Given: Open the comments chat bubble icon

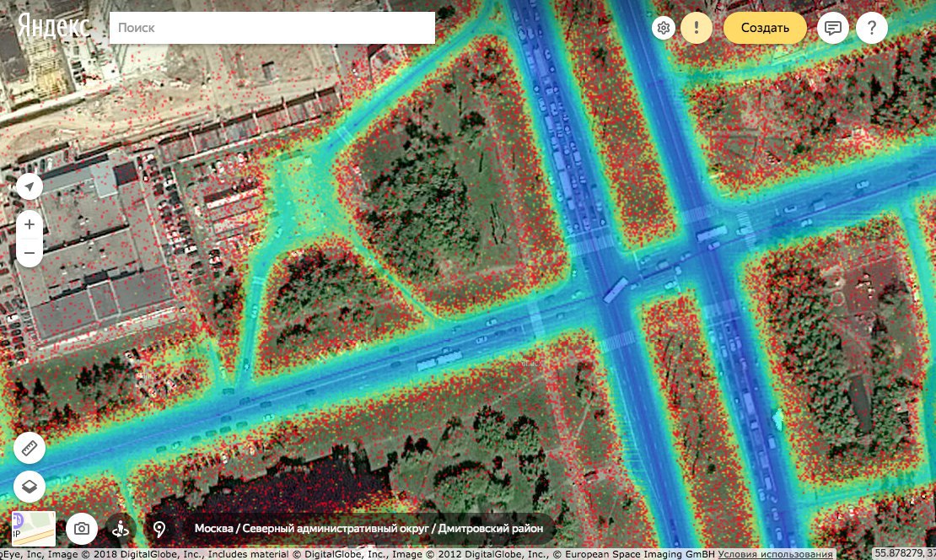Looking at the screenshot, I should [833, 28].
